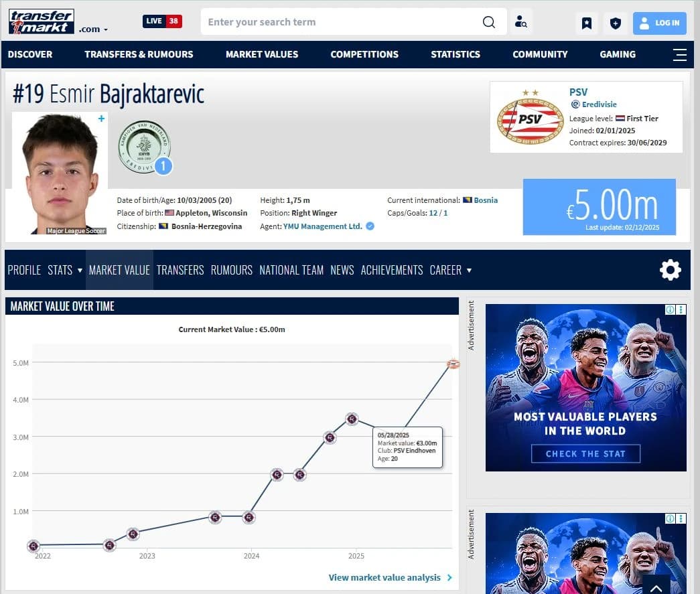Click the €5.00m market value box

[x=599, y=207]
